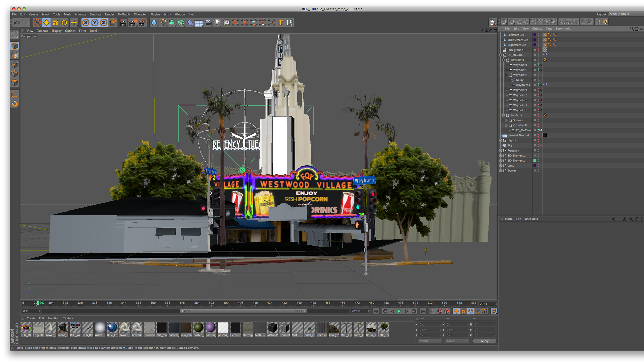Image resolution: width=644 pixels, height=362 pixels.
Task: Open the World coordinate system dropdown
Action: coord(430,341)
